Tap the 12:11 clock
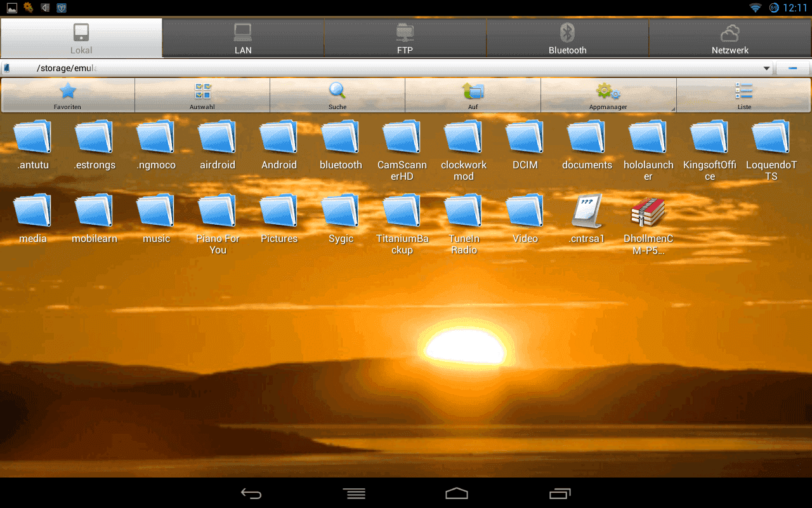The height and width of the screenshot is (508, 812). 795,8
